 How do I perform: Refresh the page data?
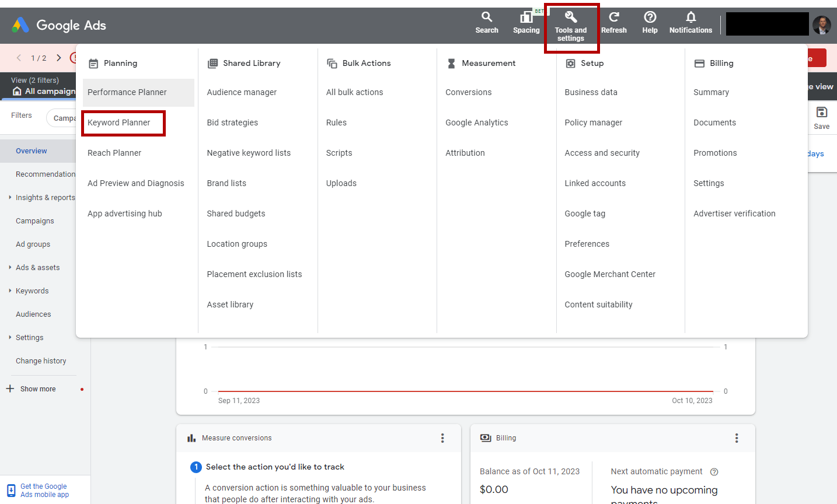(x=614, y=23)
